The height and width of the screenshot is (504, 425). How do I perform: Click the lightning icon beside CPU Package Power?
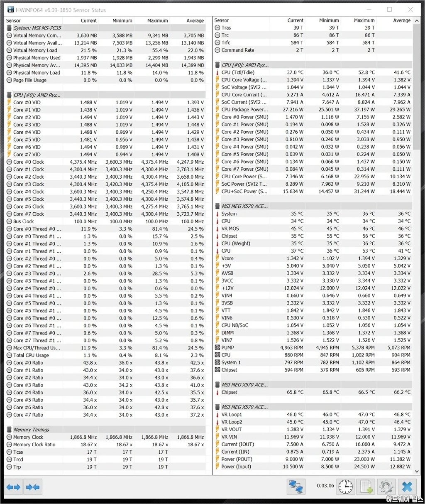click(217, 110)
